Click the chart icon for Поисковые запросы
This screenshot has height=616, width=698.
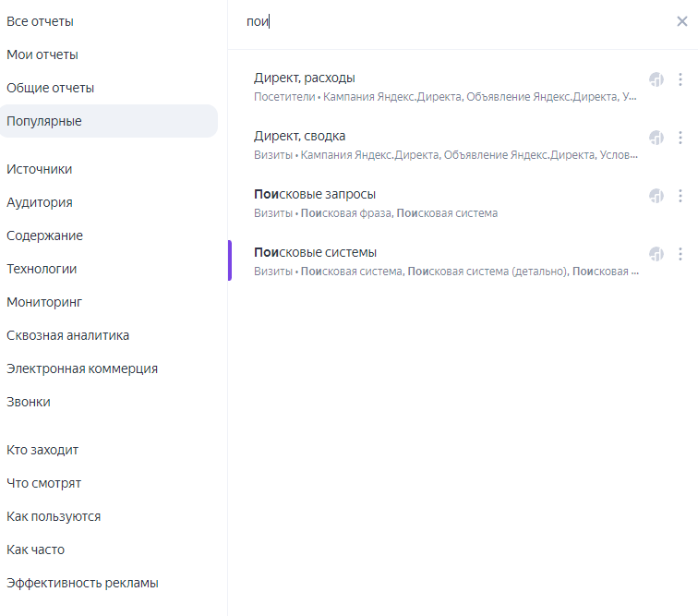(656, 196)
